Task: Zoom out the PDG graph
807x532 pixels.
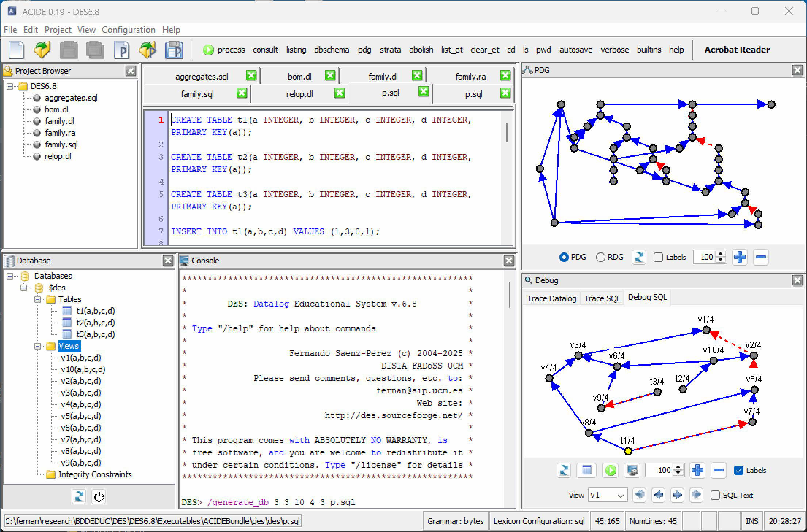Action: 761,257
